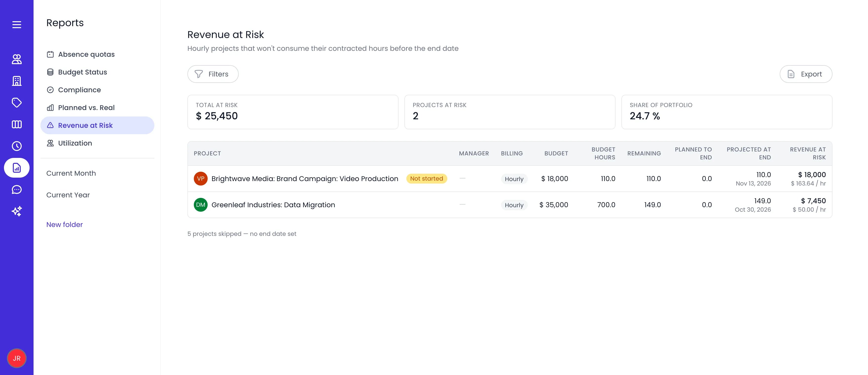Viewport: 868px width, 375px height.
Task: Open Budget Status report
Action: pos(97,72)
